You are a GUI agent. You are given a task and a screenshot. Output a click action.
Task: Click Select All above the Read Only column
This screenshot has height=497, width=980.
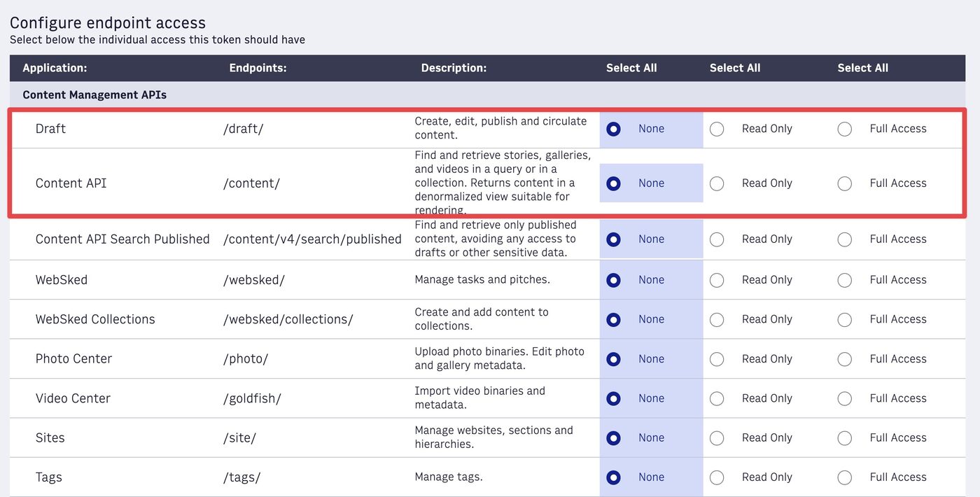coord(735,68)
